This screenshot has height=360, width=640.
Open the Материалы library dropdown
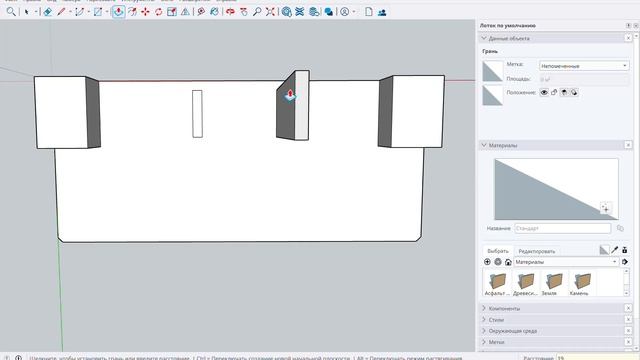pyautogui.click(x=566, y=262)
